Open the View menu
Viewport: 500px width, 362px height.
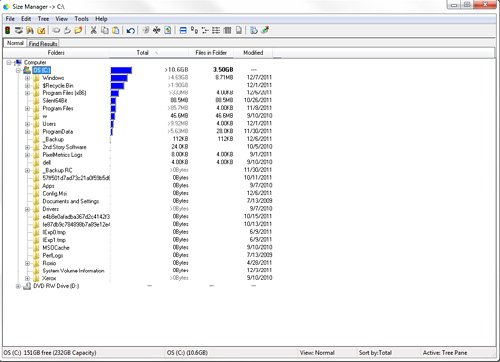click(x=62, y=19)
